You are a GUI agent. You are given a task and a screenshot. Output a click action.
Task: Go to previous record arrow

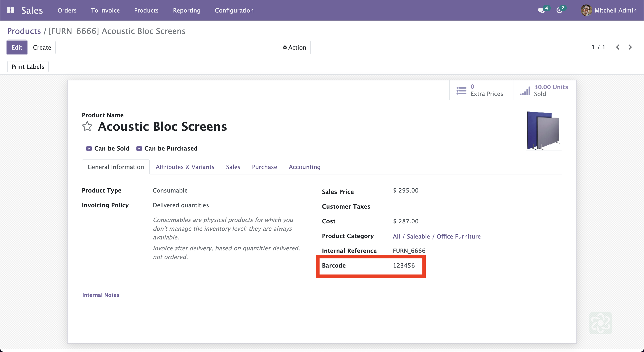618,47
